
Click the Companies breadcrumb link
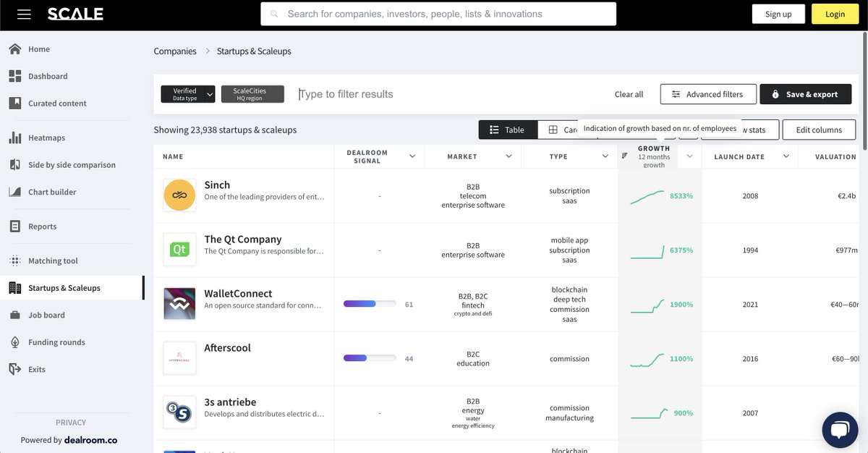point(175,51)
